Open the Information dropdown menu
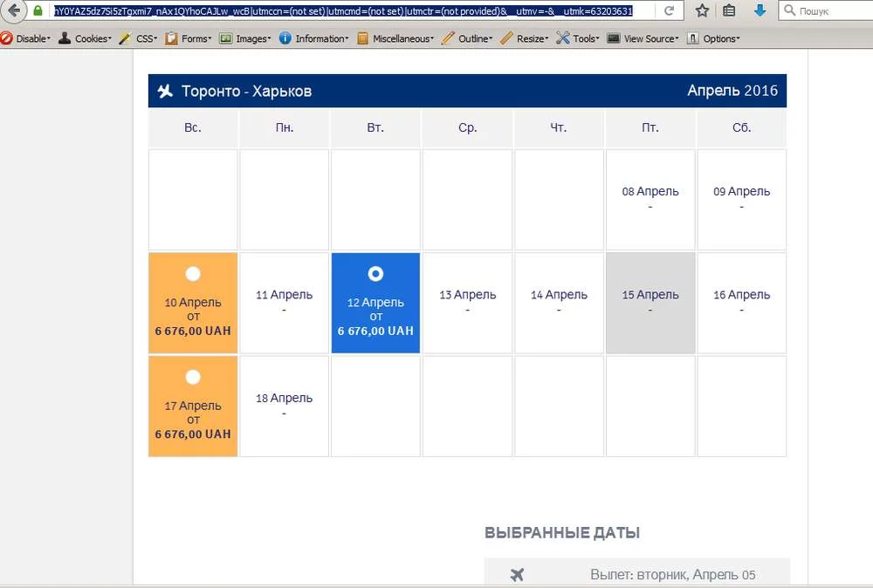 [314, 38]
